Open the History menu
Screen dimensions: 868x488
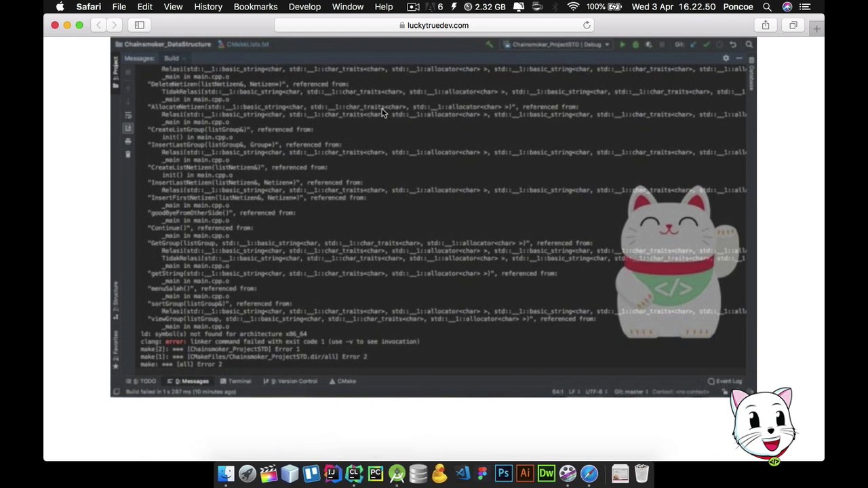click(x=208, y=7)
